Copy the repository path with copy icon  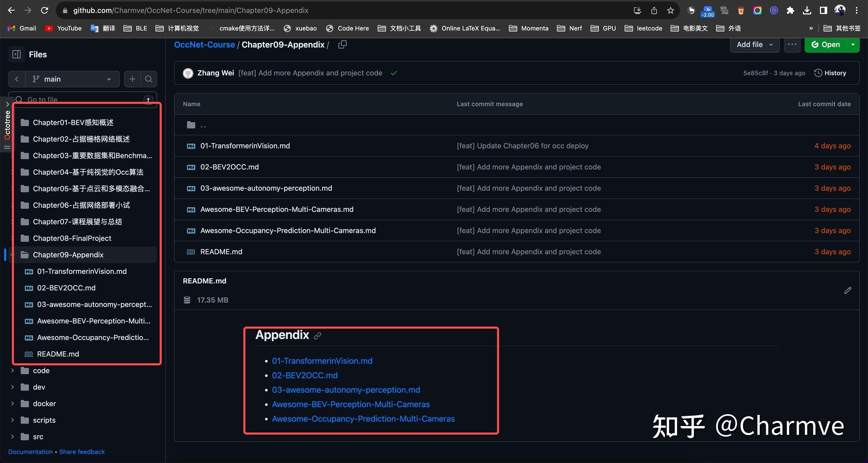tap(342, 44)
